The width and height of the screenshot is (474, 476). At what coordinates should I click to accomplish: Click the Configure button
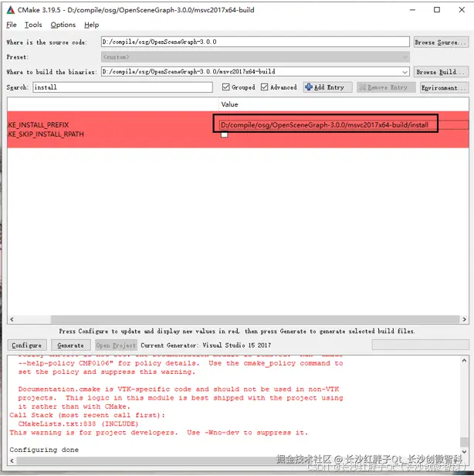click(x=27, y=345)
